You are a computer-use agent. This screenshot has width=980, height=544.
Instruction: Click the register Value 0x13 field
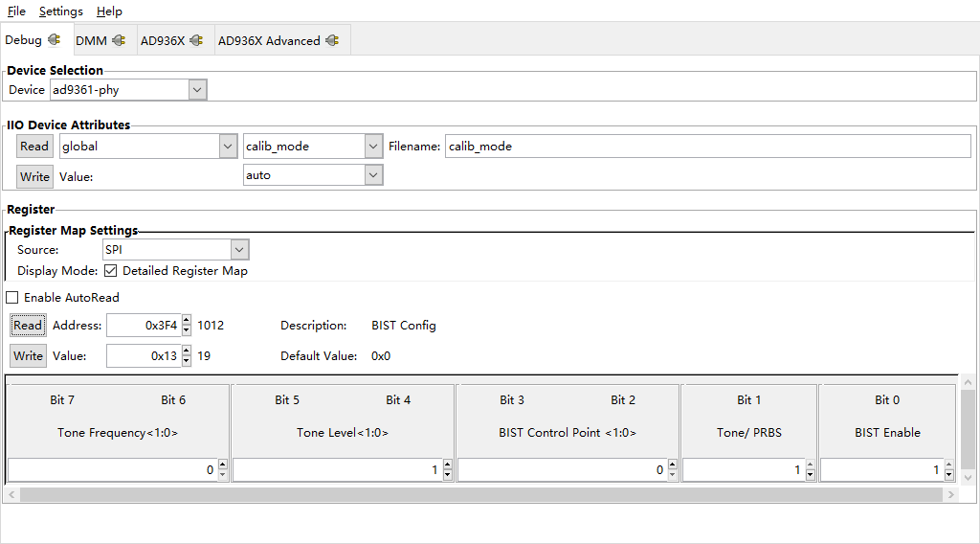click(x=144, y=355)
